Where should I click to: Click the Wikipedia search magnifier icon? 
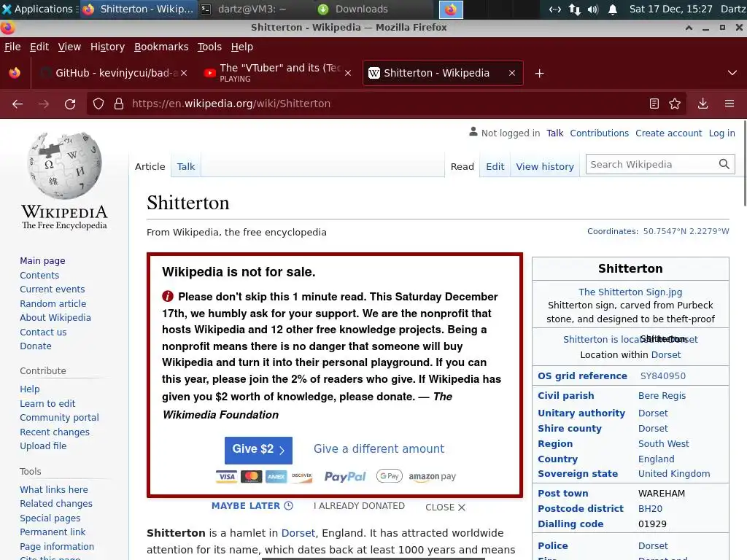coord(724,164)
